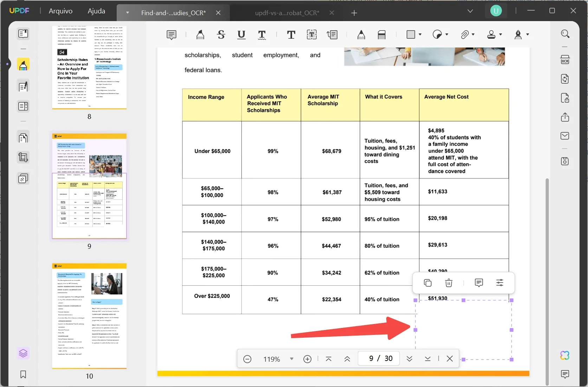Viewport: 588px width, 387px height.
Task: Select the Text Callout tool
Action: [332, 34]
